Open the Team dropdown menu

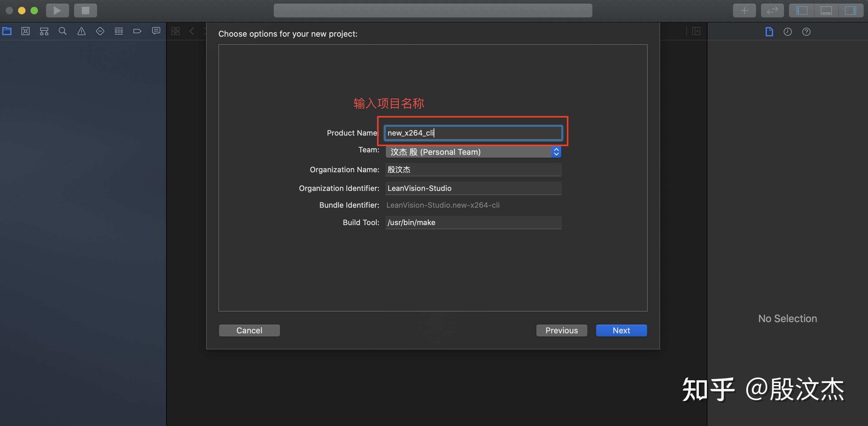(473, 152)
